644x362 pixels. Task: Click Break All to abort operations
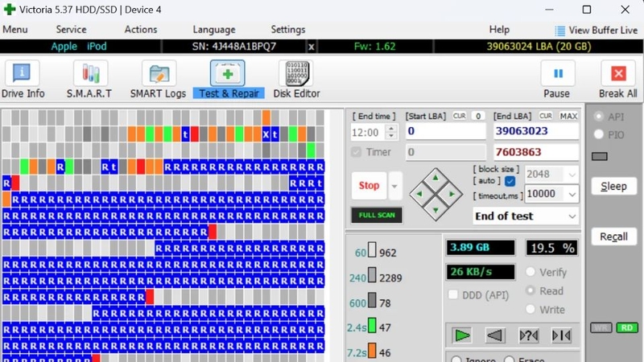pos(618,80)
